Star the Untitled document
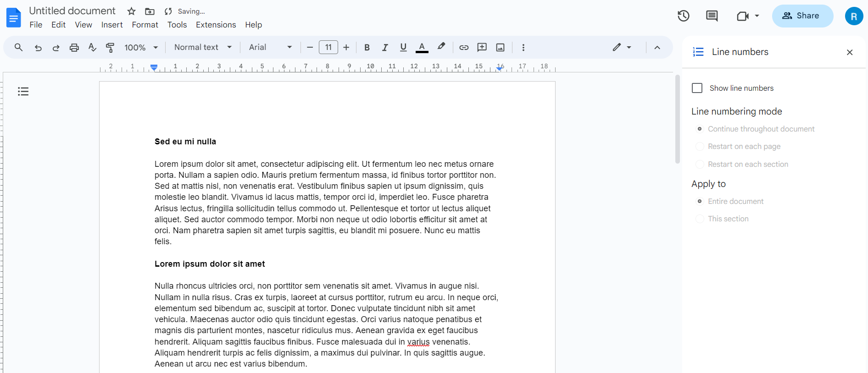This screenshot has height=373, width=868. 131,11
